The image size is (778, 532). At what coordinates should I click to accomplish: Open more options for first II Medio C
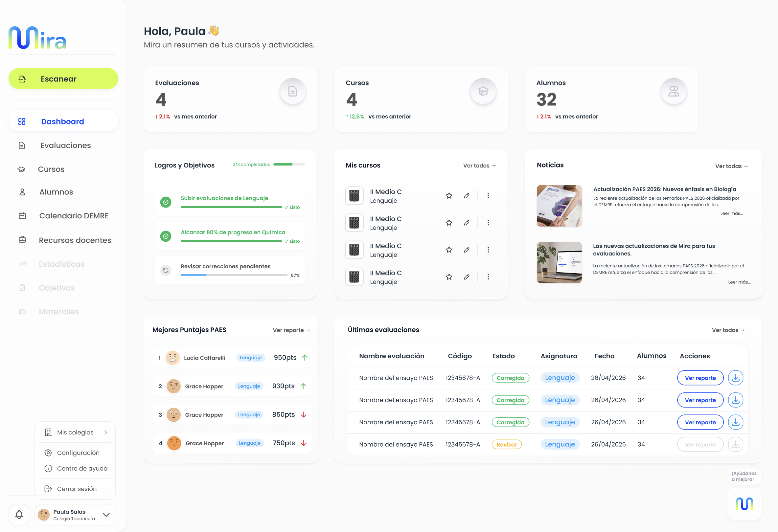488,196
